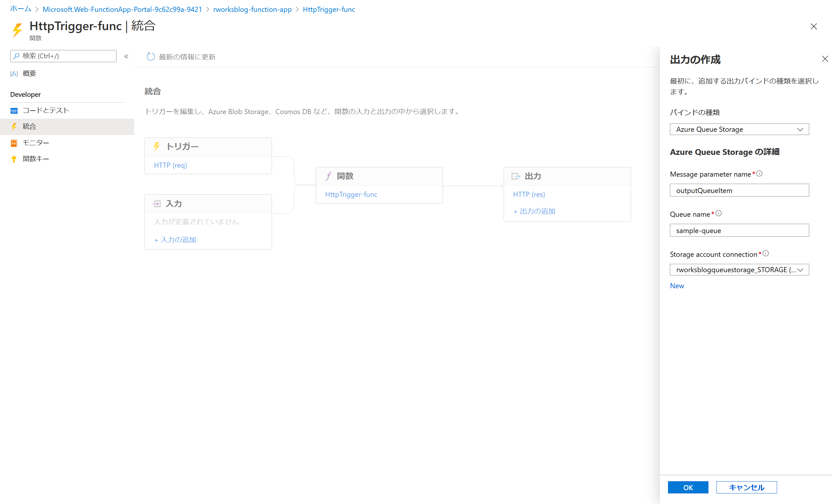832x504 pixels.
Task: Click the Queue name text field
Action: click(739, 231)
